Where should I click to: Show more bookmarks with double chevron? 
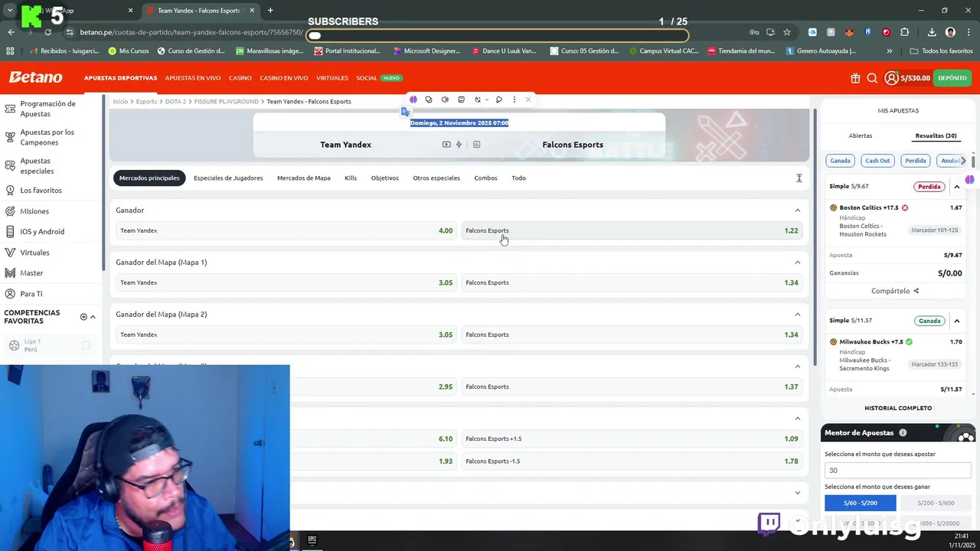click(x=889, y=51)
